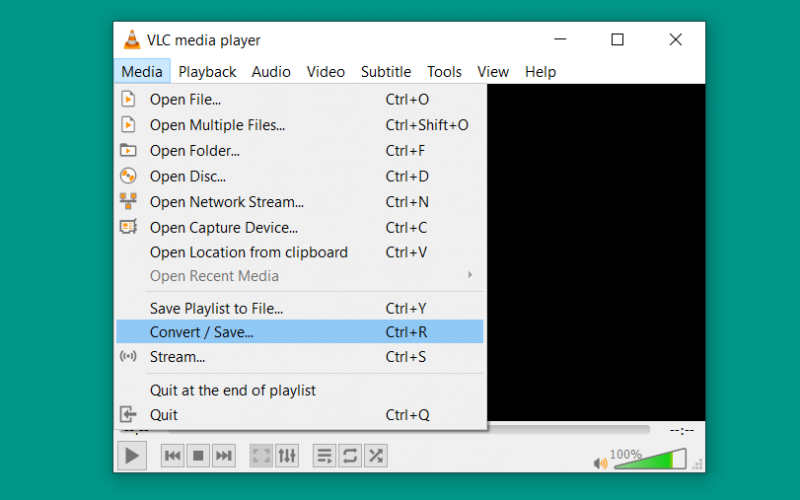Screen dimensions: 800x500
Task: Select Convert / Save... menu entry
Action: (x=299, y=332)
